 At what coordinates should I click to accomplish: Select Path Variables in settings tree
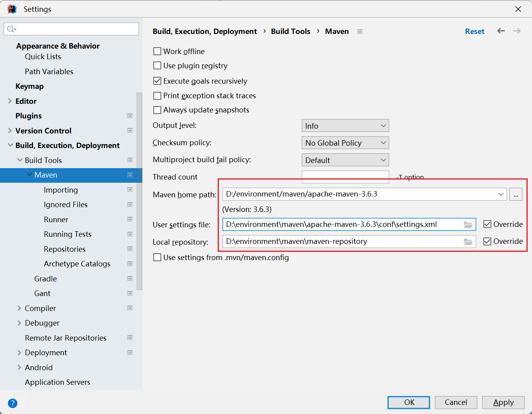(49, 71)
